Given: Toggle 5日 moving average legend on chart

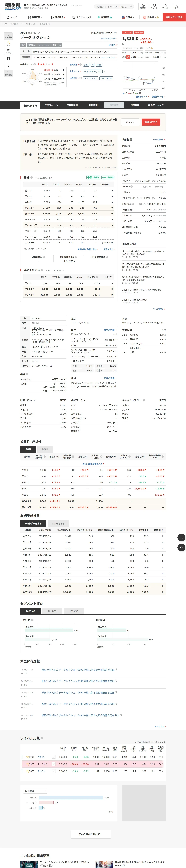Looking at the screenshot, I should [125, 93].
